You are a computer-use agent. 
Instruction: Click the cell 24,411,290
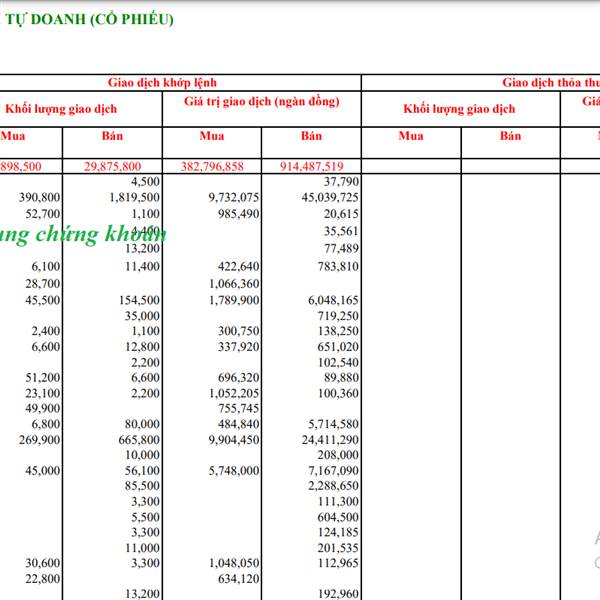tap(330, 440)
